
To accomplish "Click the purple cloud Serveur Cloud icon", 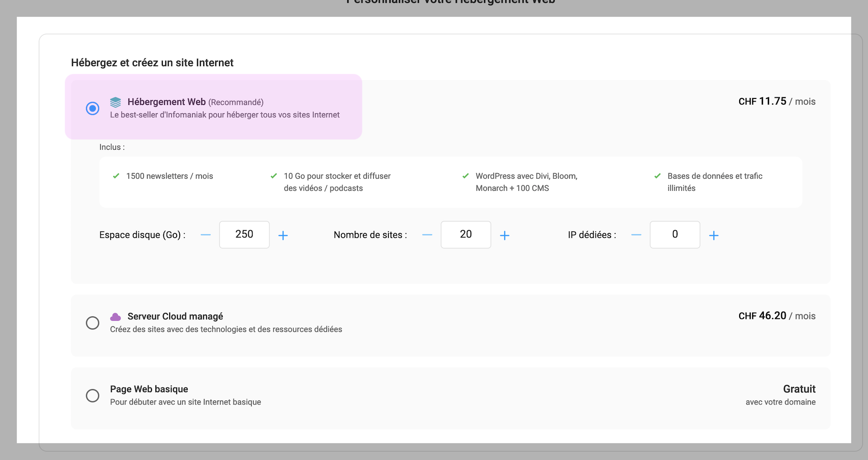I will 115,317.
